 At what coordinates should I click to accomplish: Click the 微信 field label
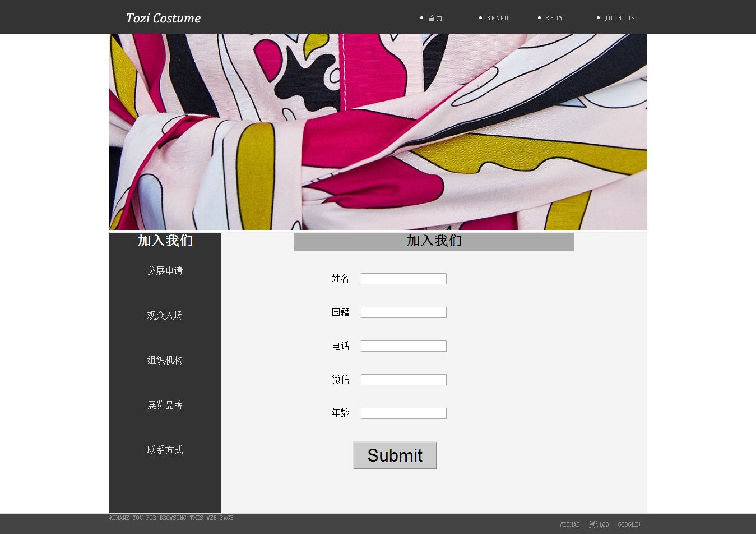point(340,379)
